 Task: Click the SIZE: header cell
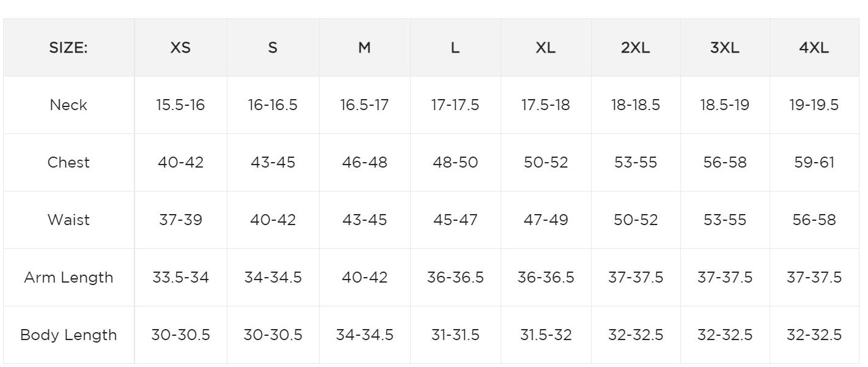(x=68, y=48)
